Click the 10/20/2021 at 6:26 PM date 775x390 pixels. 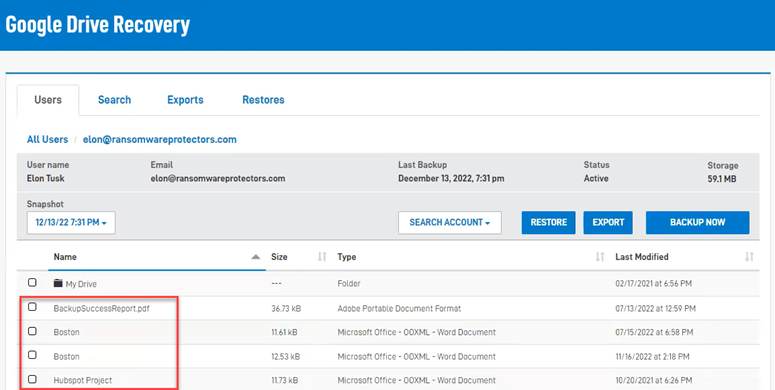(x=653, y=380)
